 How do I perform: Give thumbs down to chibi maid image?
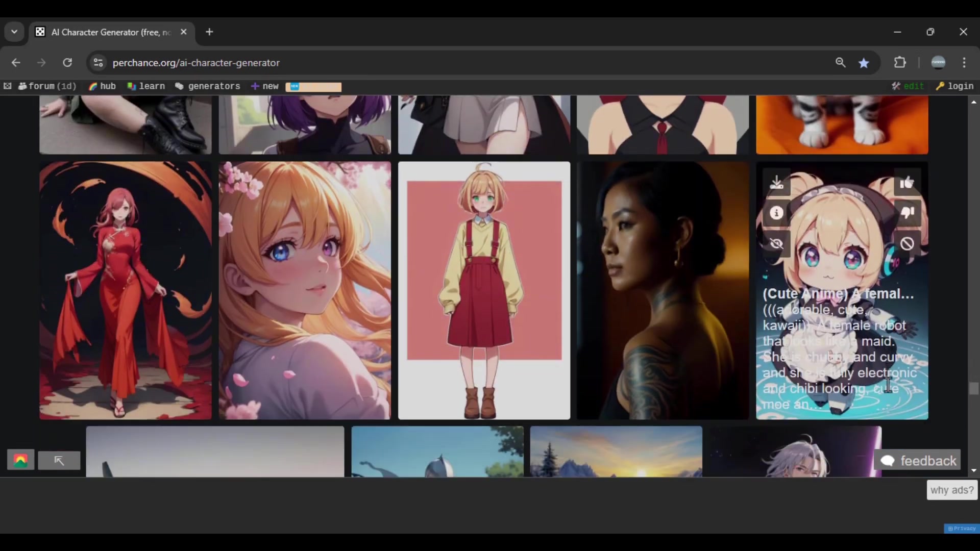point(907,213)
